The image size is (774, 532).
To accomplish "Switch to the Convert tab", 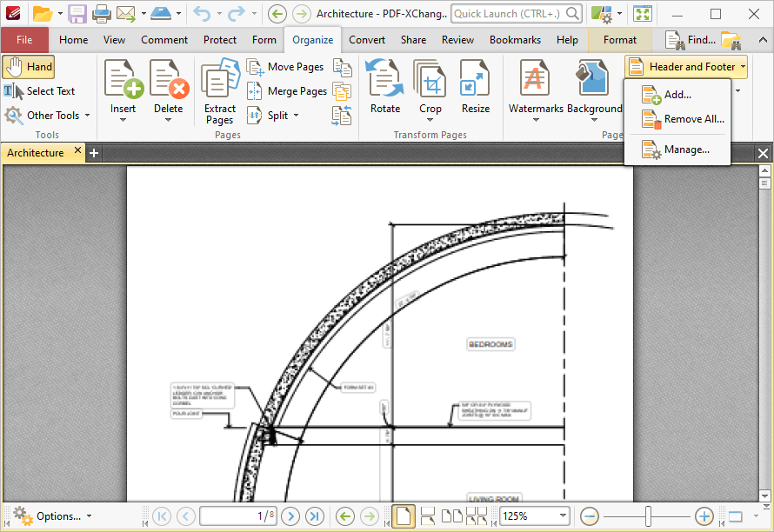I will (367, 40).
